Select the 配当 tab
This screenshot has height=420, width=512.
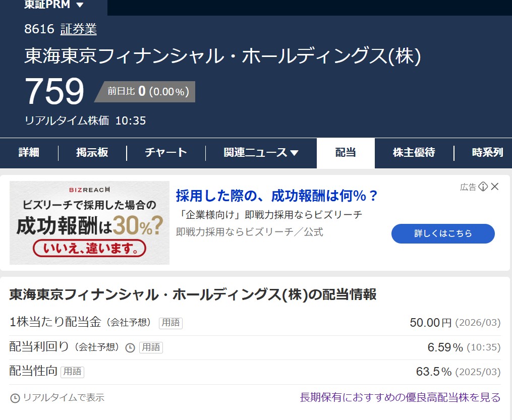pyautogui.click(x=346, y=153)
